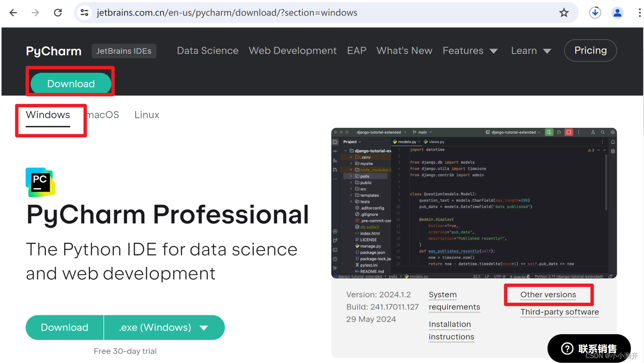
Task: Click the Free 30-day trial text
Action: point(125,351)
